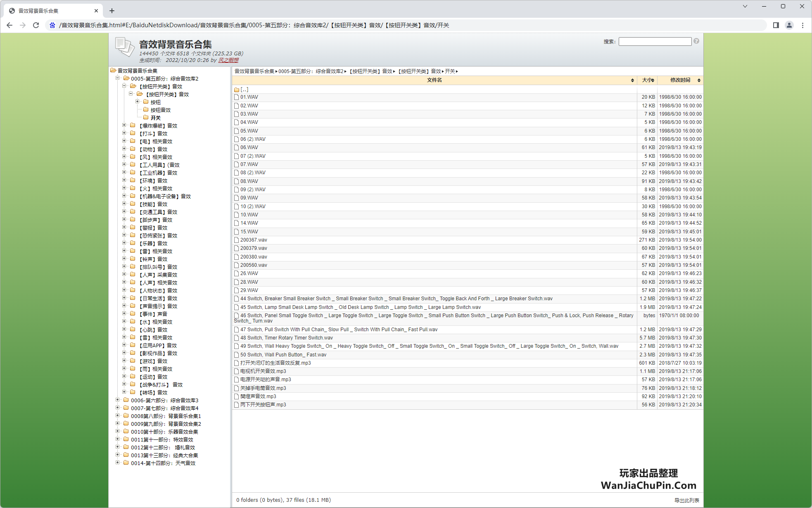Open the browser three-dot menu
This screenshot has width=812, height=508.
tap(803, 25)
